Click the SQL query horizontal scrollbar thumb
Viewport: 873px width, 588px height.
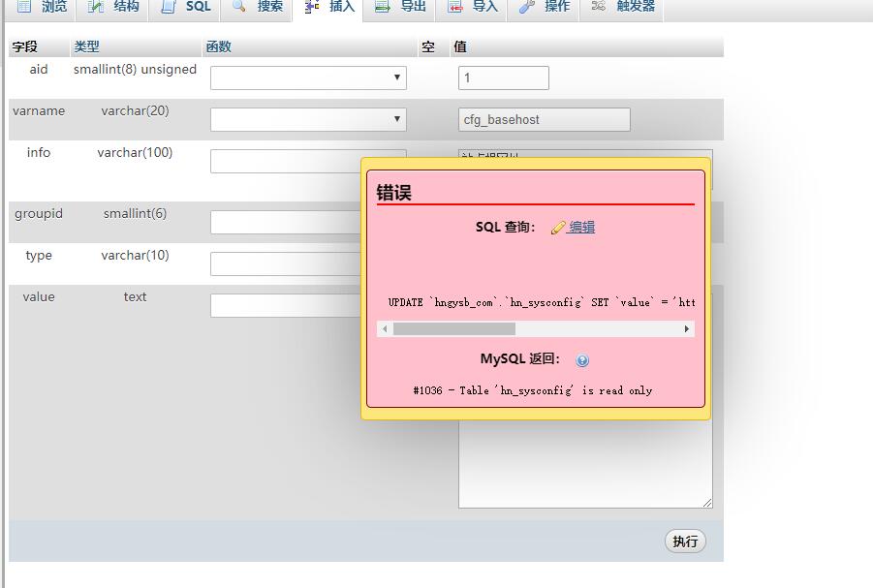tap(454, 329)
